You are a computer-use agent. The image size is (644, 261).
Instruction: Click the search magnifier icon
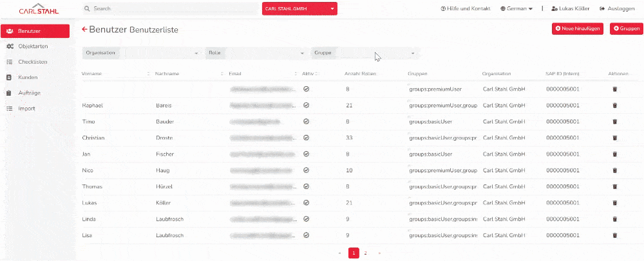click(x=87, y=9)
